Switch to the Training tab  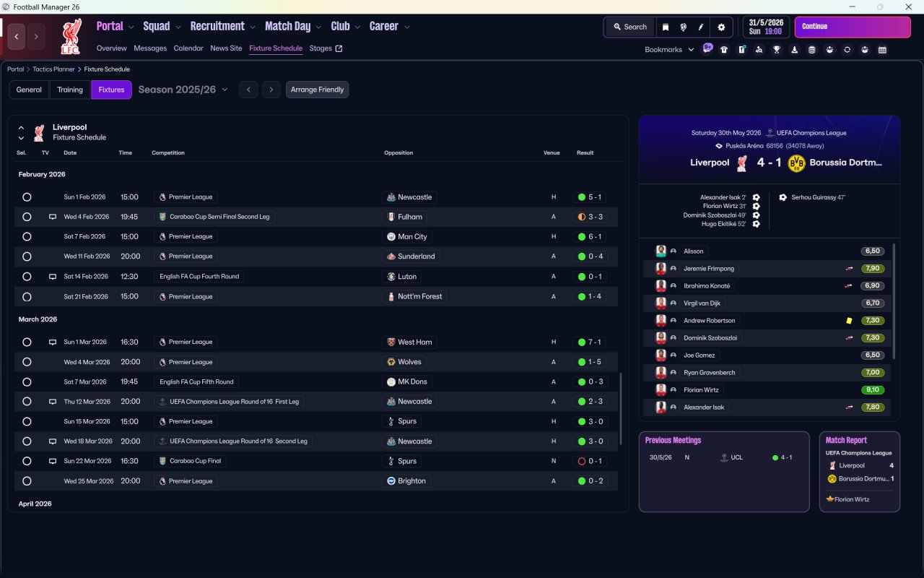click(70, 90)
